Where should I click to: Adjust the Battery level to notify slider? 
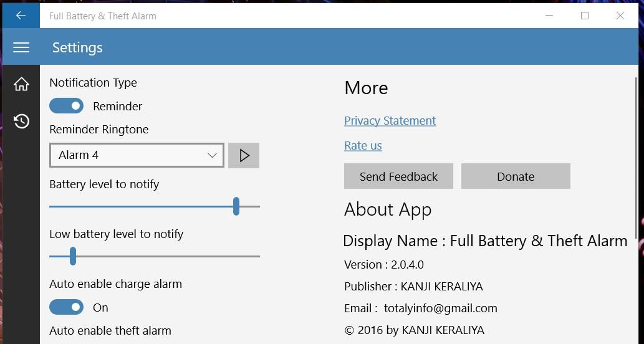155,206
